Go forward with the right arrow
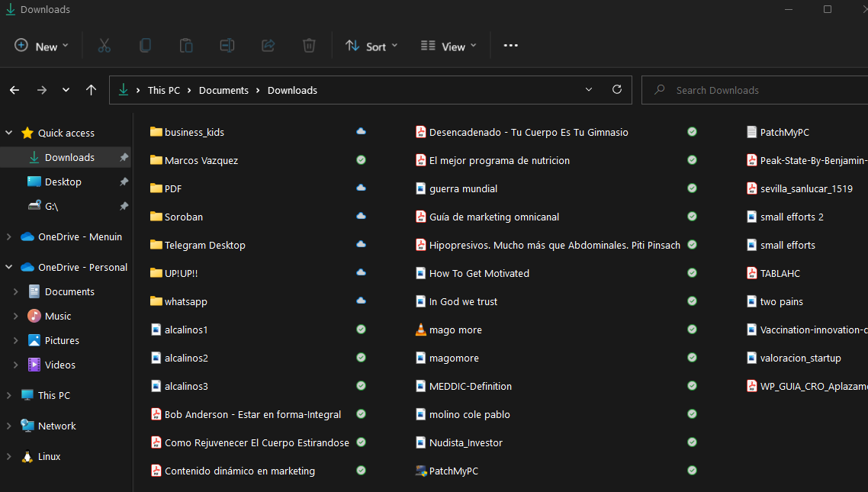The height and width of the screenshot is (492, 868). point(41,90)
